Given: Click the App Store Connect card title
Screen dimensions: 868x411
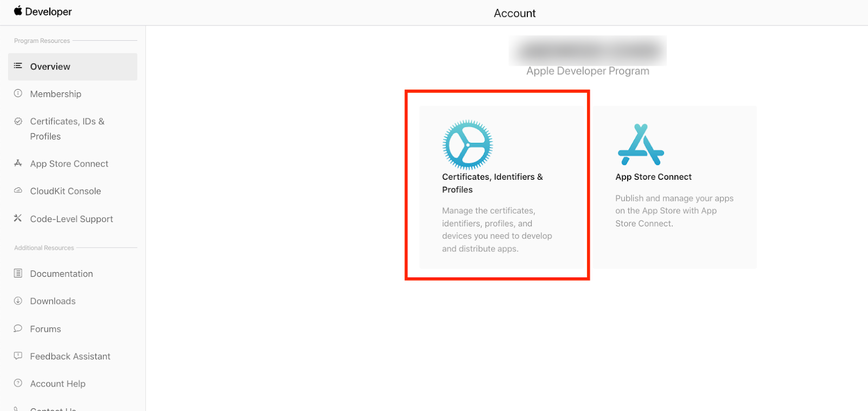Looking at the screenshot, I should coord(653,177).
